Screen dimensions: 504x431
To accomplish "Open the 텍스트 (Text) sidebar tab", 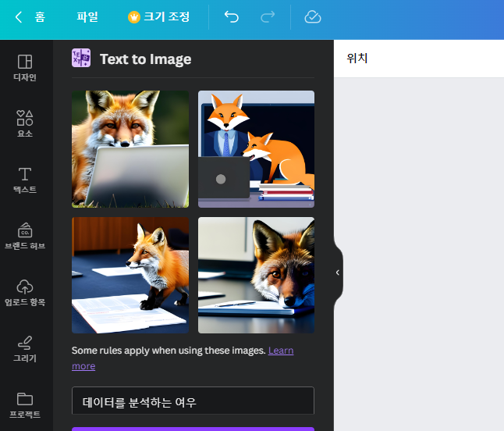I will 25,180.
